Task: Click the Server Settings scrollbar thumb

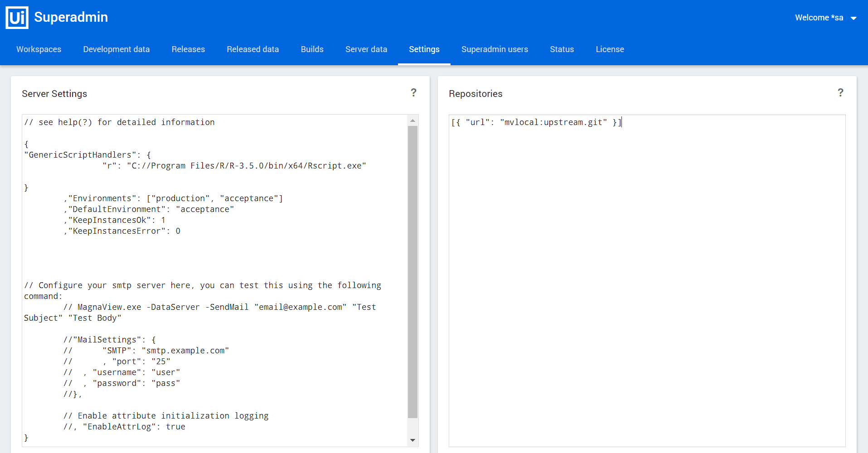Action: [412, 272]
